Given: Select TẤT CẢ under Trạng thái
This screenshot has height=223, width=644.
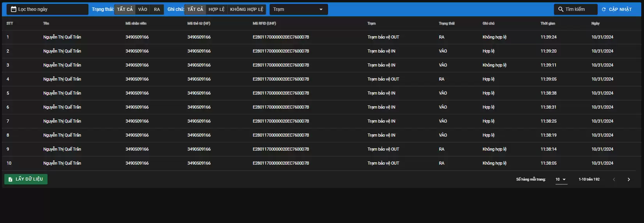Looking at the screenshot, I should (x=125, y=9).
